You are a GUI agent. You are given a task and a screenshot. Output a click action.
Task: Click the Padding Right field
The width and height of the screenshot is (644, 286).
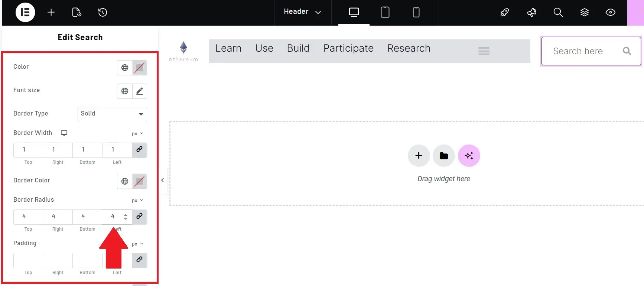pyautogui.click(x=58, y=260)
